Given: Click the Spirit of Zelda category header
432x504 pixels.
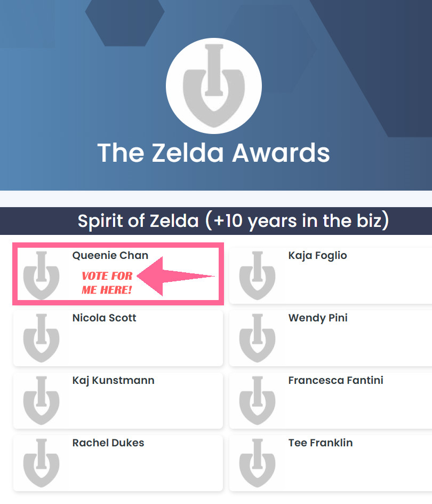Looking at the screenshot, I should (233, 221).
